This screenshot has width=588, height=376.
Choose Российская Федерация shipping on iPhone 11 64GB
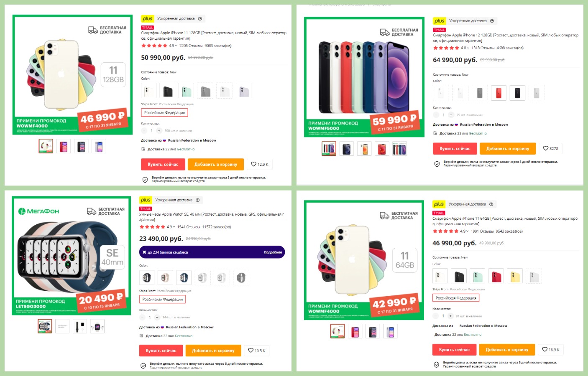click(x=456, y=298)
